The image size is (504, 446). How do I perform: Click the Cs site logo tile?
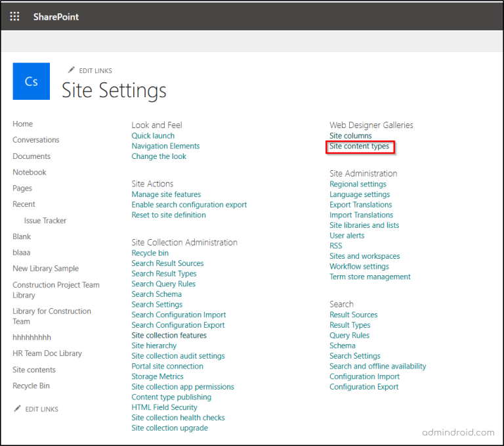tap(31, 81)
